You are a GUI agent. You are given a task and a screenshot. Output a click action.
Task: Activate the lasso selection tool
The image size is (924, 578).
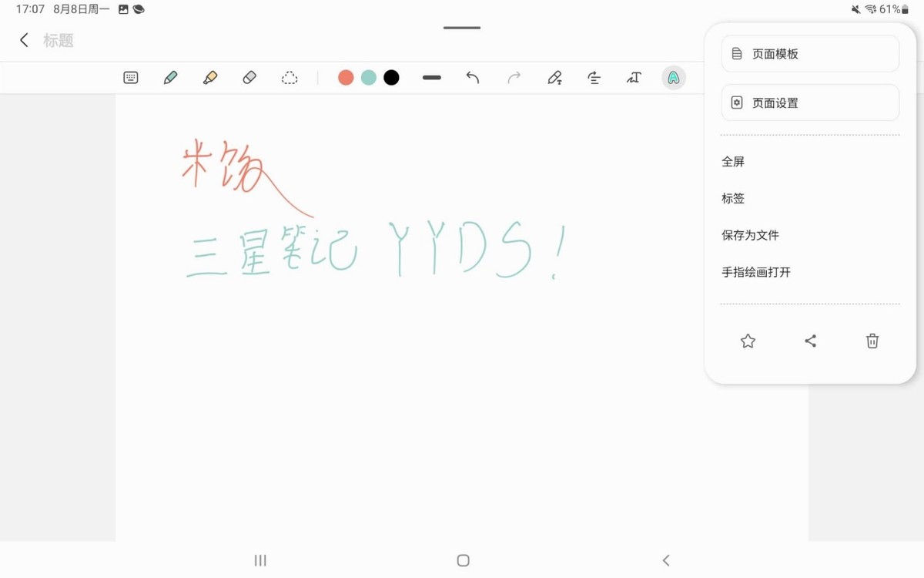[x=290, y=77]
